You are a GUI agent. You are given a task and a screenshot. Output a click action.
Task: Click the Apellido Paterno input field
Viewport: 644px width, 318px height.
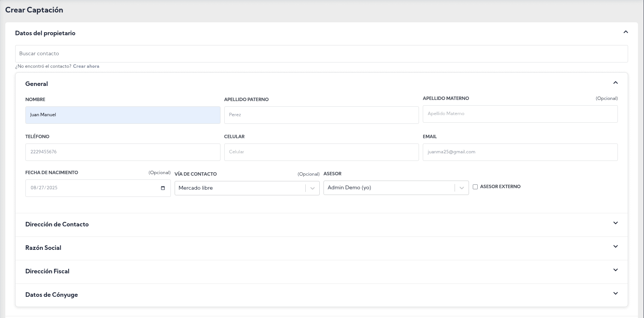click(321, 115)
